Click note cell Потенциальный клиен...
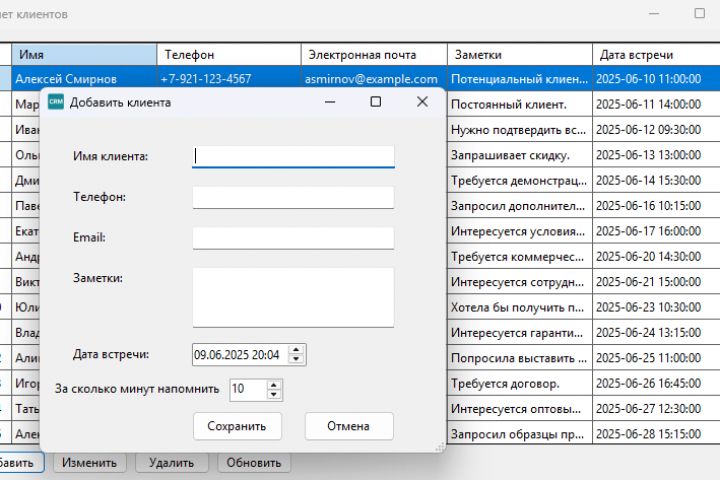720x480 pixels. pyautogui.click(x=520, y=79)
